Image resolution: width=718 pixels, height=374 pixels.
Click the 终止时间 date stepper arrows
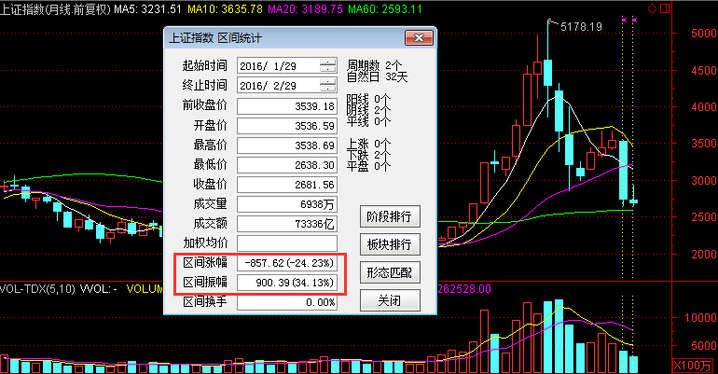coord(328,85)
